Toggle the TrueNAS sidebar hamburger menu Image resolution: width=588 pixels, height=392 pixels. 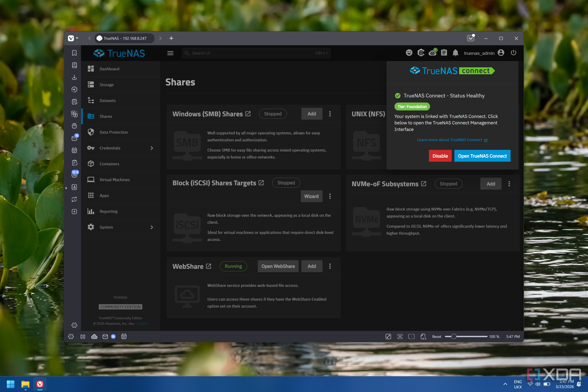click(170, 53)
